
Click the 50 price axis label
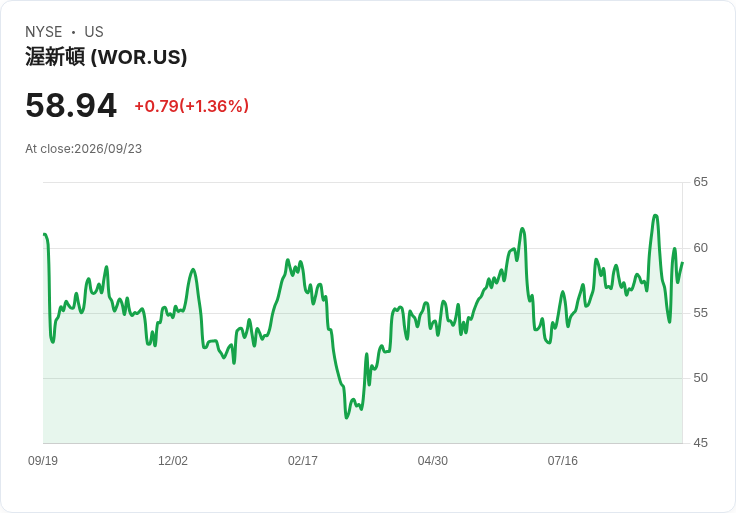pyautogui.click(x=700, y=377)
